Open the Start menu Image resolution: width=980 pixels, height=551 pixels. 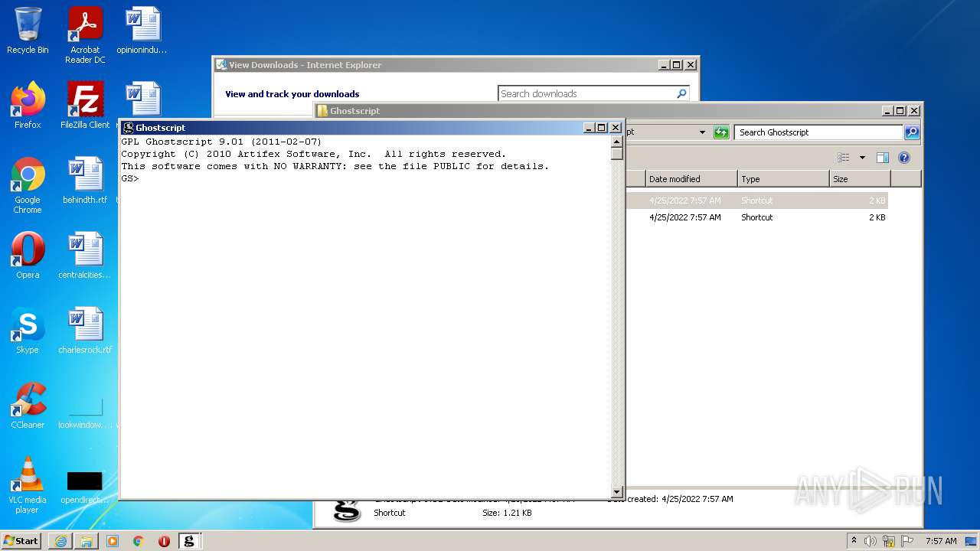coord(21,541)
